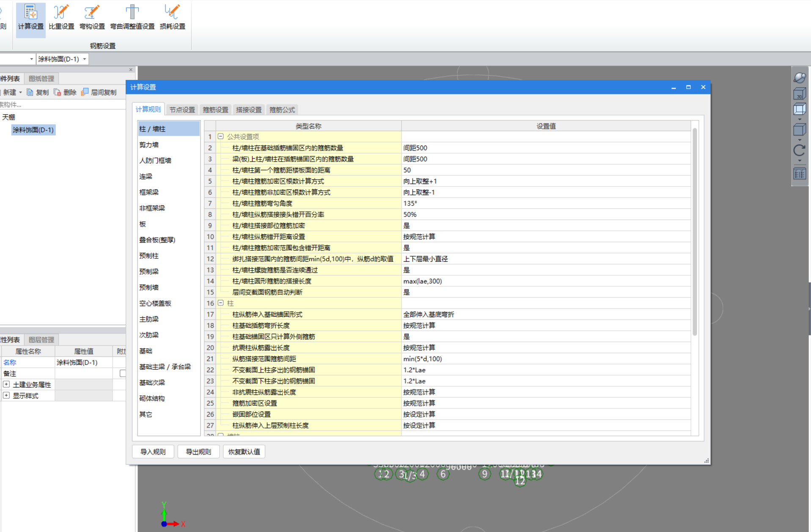Open dropdown under rotate icon
The width and height of the screenshot is (811, 532).
[800, 161]
